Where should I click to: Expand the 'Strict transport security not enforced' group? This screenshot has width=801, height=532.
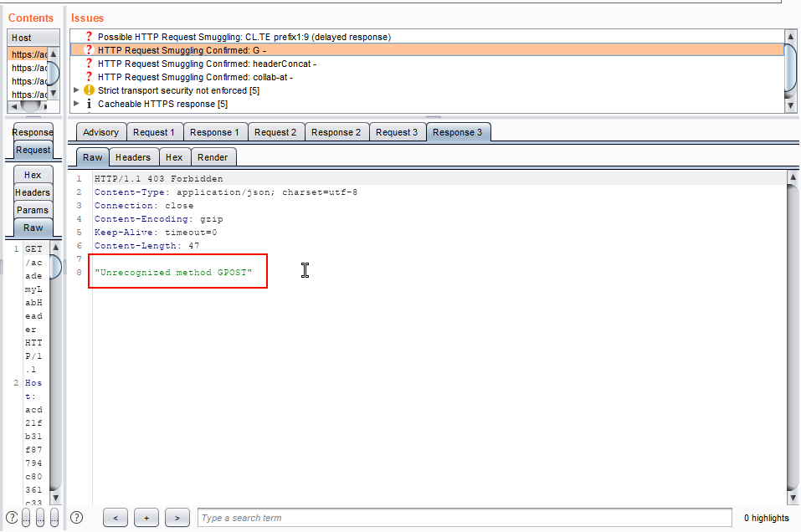(77, 90)
